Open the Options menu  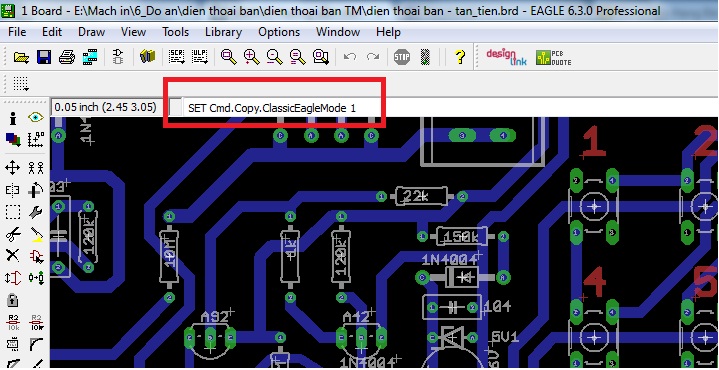(x=279, y=32)
